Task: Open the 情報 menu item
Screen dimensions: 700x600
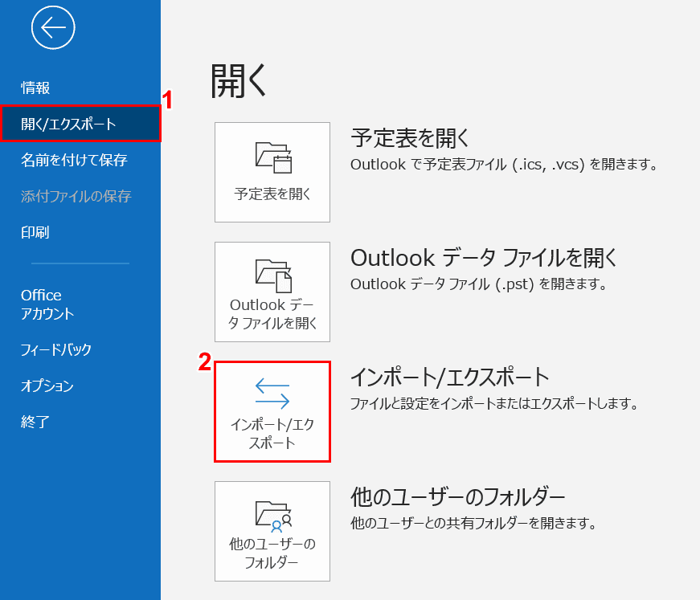Action: (35, 88)
